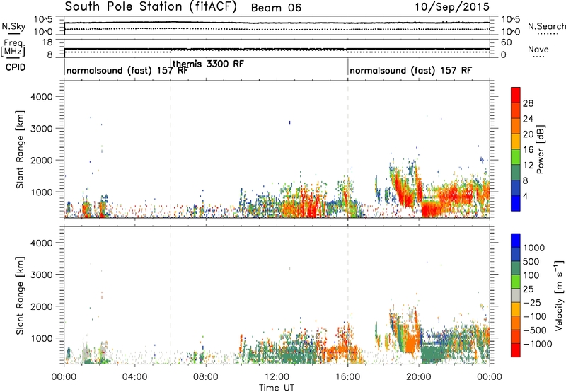Click the "N.Search" legend label
Screen dimensions: 566x392
point(546,26)
